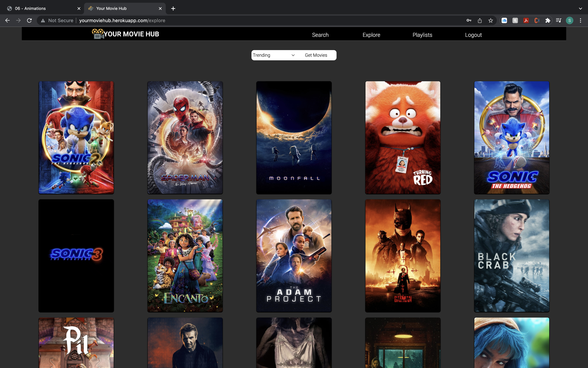Open the Moonfall movie poster
Screen dimensions: 588x368
coord(294,137)
